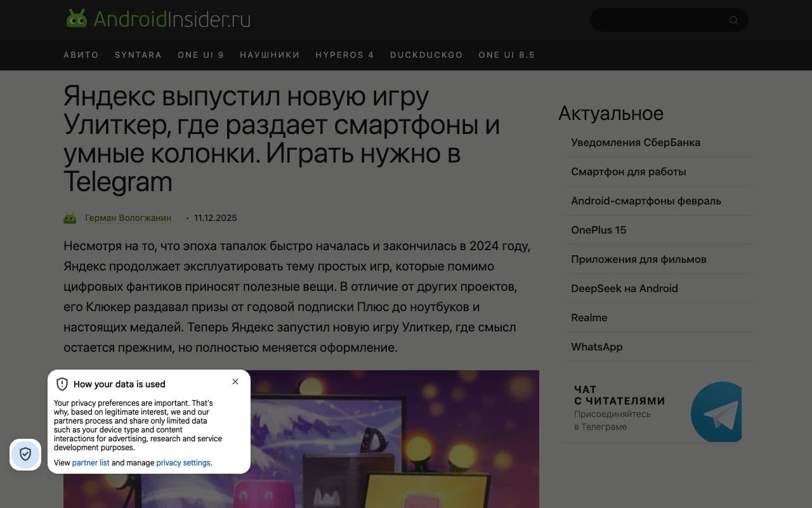Open the WhatsApp topic link

(x=596, y=347)
